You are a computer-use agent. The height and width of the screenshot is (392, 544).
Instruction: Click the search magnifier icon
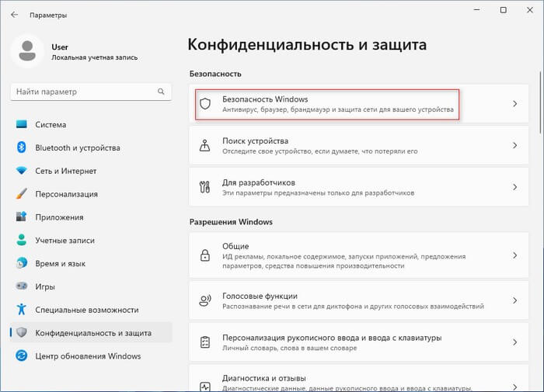coord(161,92)
